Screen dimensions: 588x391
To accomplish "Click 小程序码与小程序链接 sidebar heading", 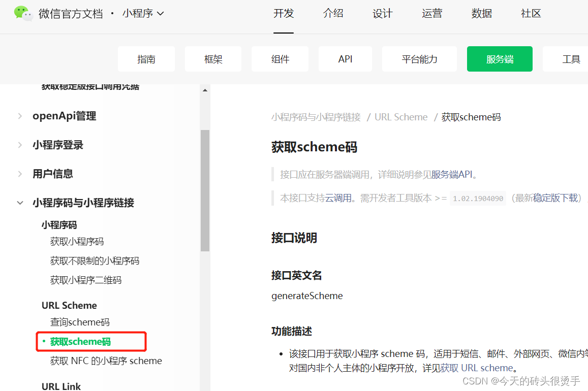I will 83,203.
